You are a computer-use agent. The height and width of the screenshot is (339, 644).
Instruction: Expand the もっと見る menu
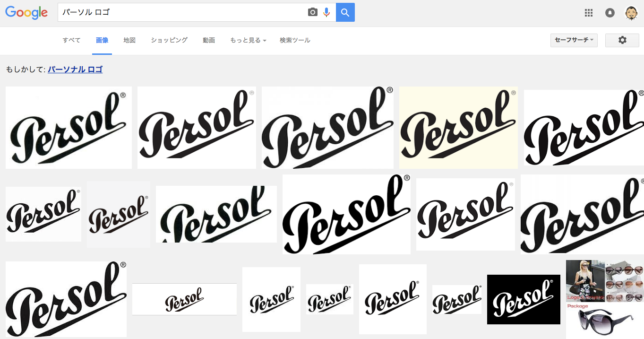[248, 40]
